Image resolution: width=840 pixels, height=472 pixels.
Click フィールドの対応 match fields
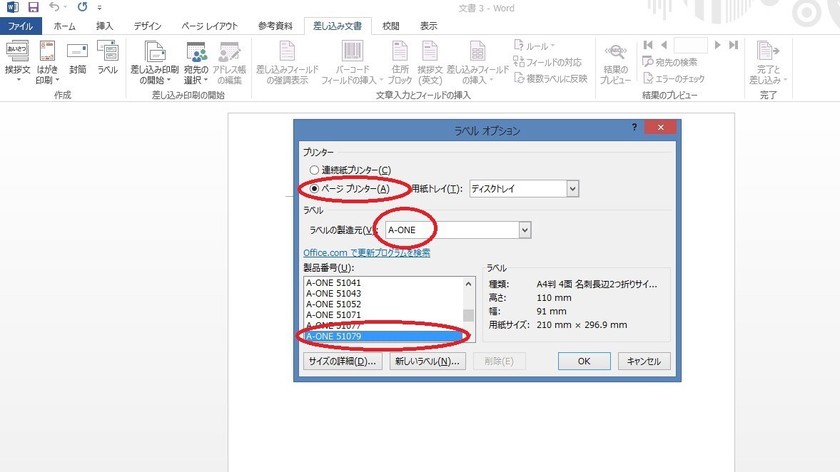click(x=547, y=62)
